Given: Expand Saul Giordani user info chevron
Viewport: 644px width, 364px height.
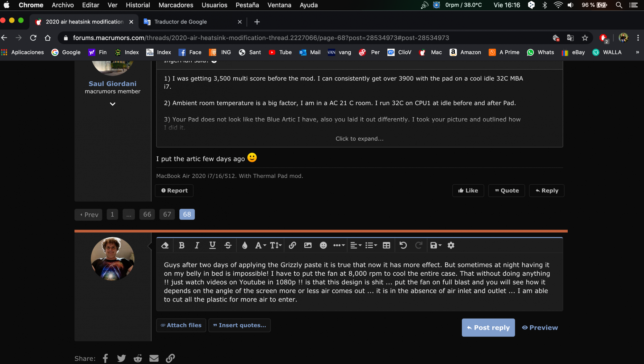Looking at the screenshot, I should [x=112, y=104].
